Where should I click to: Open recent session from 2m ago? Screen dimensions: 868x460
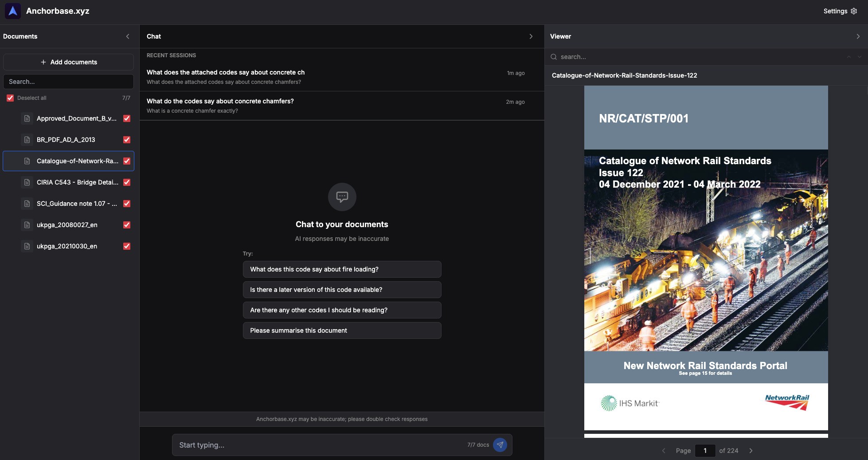pyautogui.click(x=342, y=106)
